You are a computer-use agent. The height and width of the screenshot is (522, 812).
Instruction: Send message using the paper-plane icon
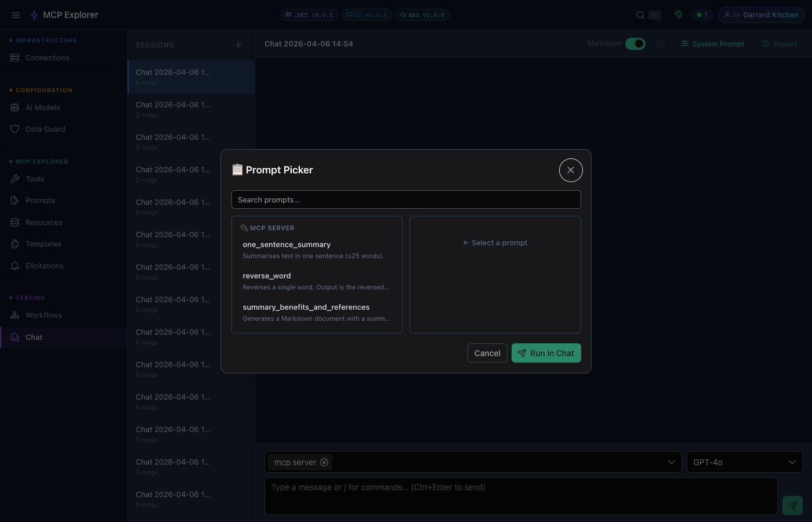pos(792,505)
